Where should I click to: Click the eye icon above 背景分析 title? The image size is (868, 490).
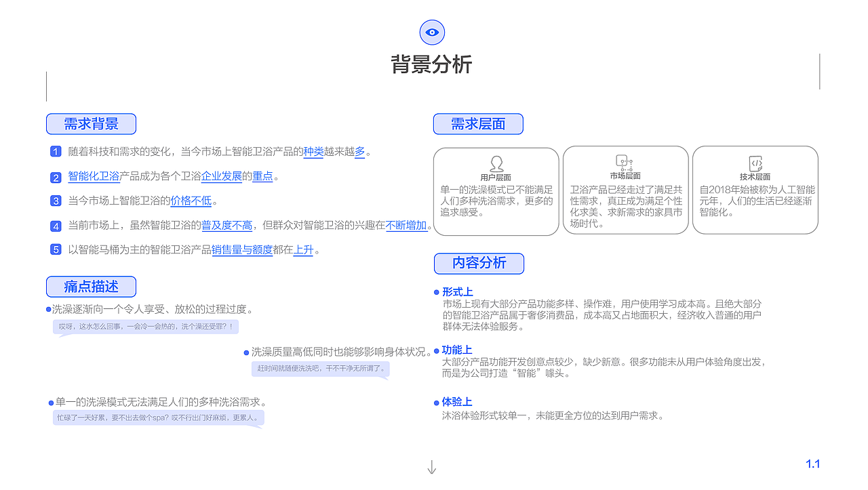click(x=431, y=32)
